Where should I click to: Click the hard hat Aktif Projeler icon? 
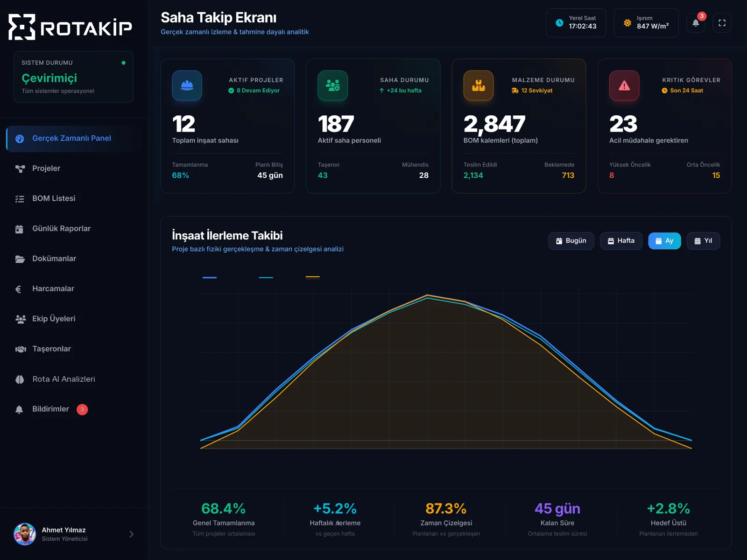tap(187, 85)
